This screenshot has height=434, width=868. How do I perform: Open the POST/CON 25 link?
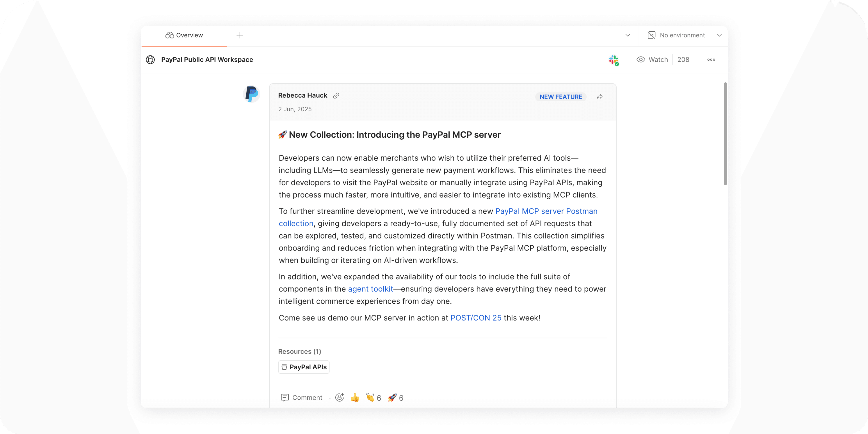coord(475,318)
